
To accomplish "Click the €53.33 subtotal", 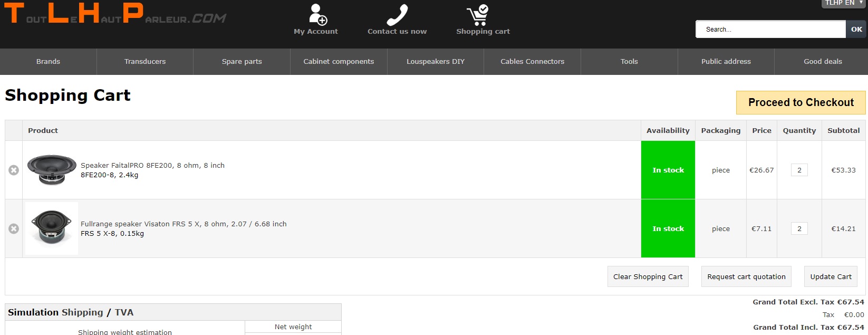I will point(843,170).
